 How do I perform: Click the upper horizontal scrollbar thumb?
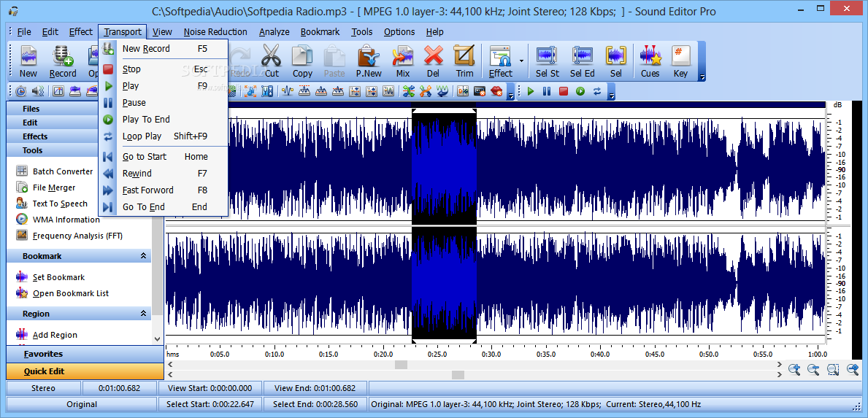point(401,365)
